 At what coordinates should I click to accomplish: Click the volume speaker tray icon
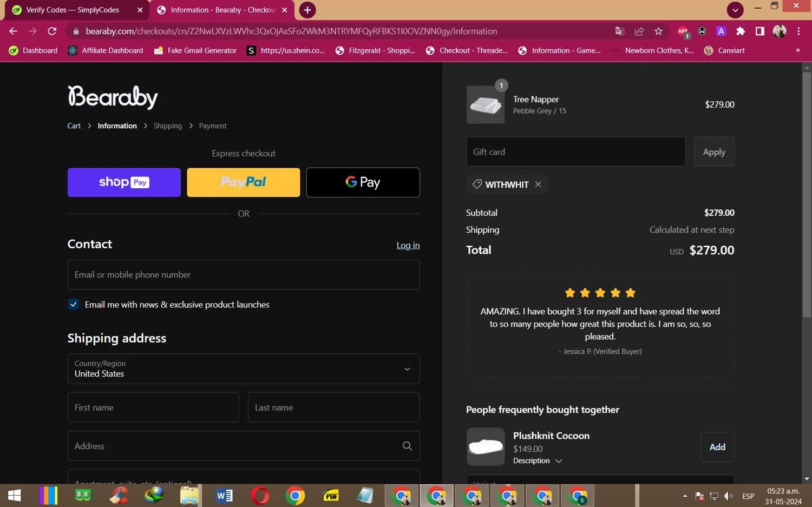tap(729, 496)
